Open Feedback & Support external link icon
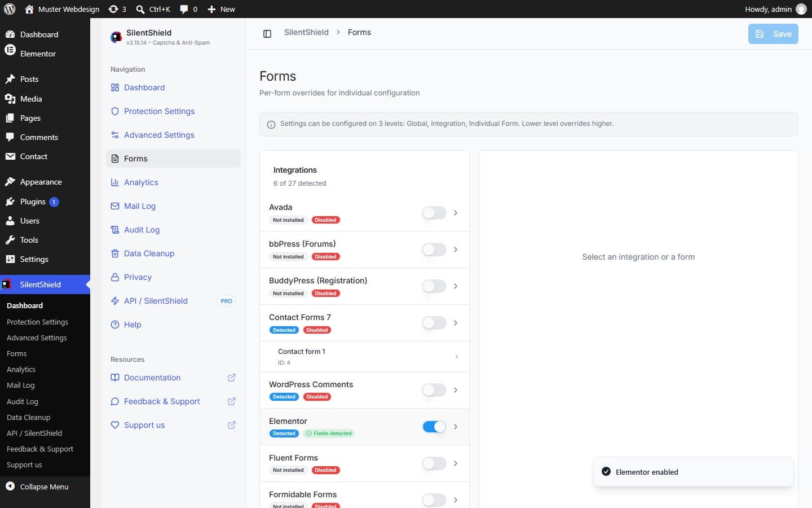 click(231, 401)
